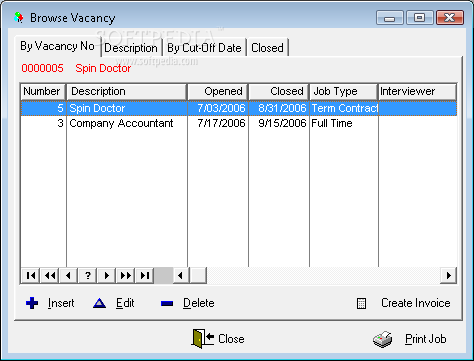Image resolution: width=474 pixels, height=361 pixels.
Task: Go forward one page of records
Action: point(126,276)
